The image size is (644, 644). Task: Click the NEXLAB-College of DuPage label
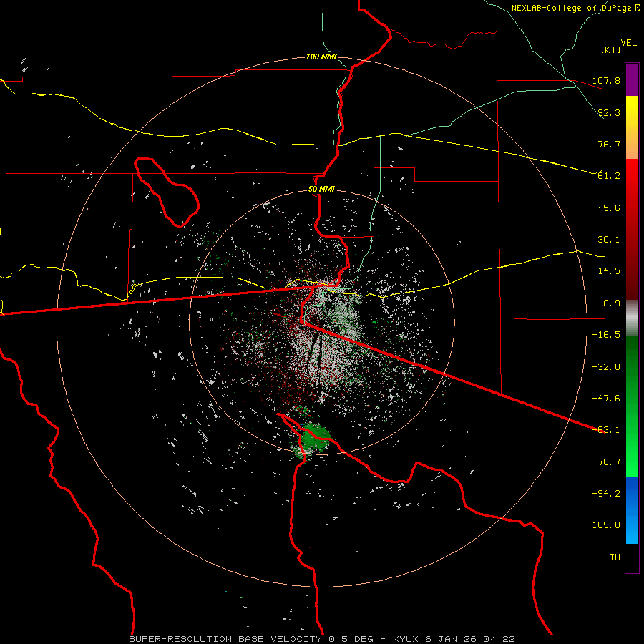pyautogui.click(x=576, y=8)
